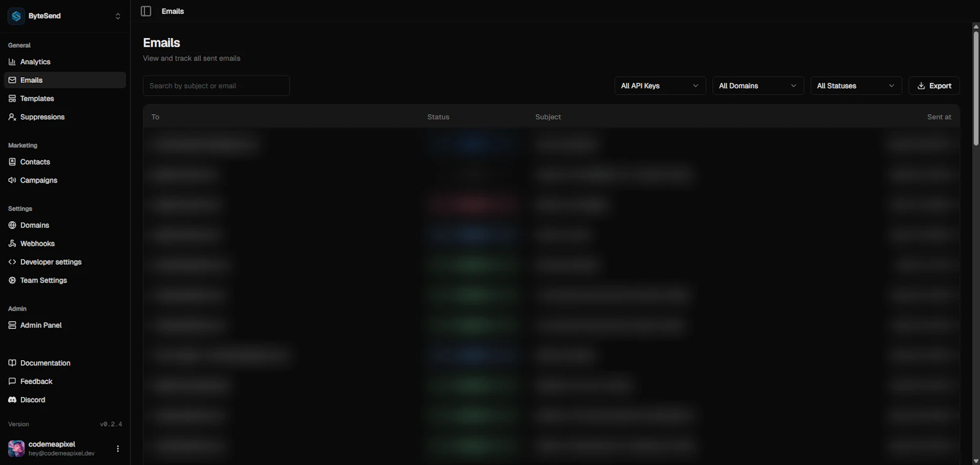Click the Emails breadcrumb in top bar
980x465 pixels.
point(173,11)
